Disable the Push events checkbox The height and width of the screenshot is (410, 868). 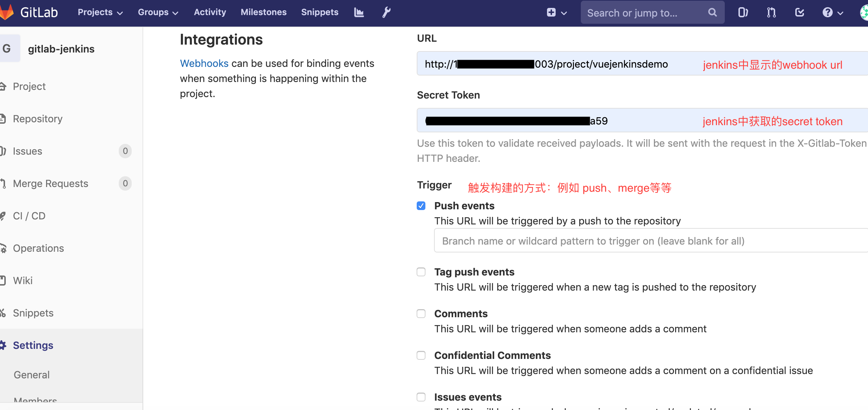421,205
